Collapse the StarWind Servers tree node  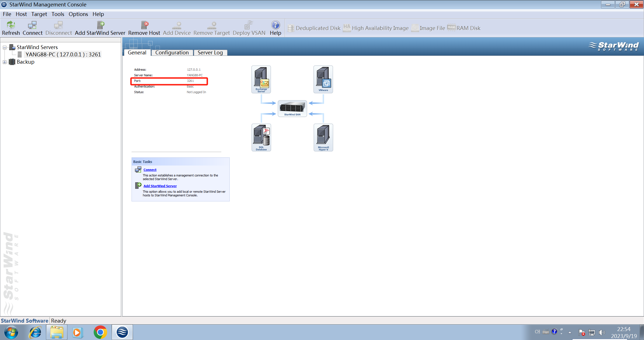[x=5, y=47]
